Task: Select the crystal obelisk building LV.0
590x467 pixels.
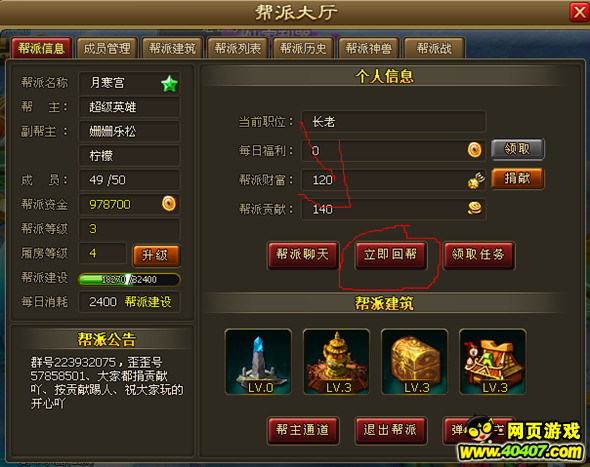Action: point(258,362)
